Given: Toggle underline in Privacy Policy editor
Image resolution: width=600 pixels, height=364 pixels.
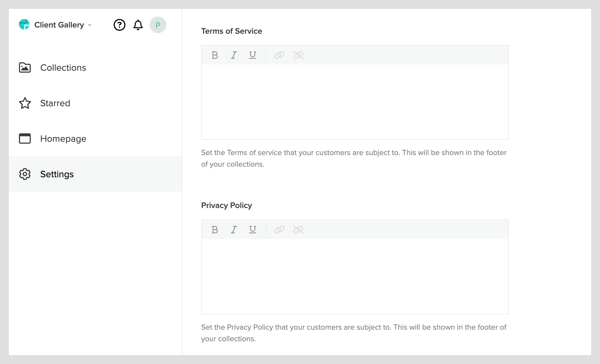Looking at the screenshot, I should (x=253, y=230).
